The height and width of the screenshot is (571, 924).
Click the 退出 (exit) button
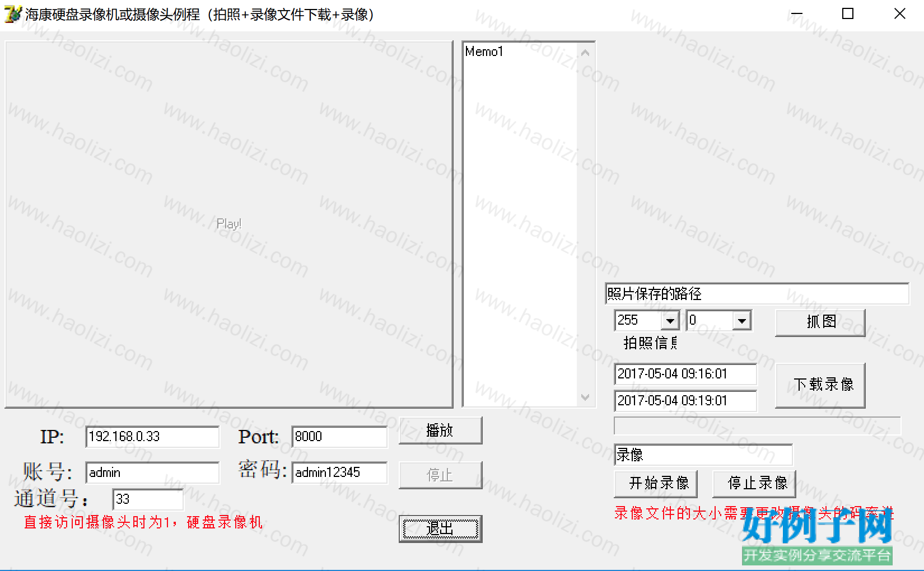tap(440, 528)
